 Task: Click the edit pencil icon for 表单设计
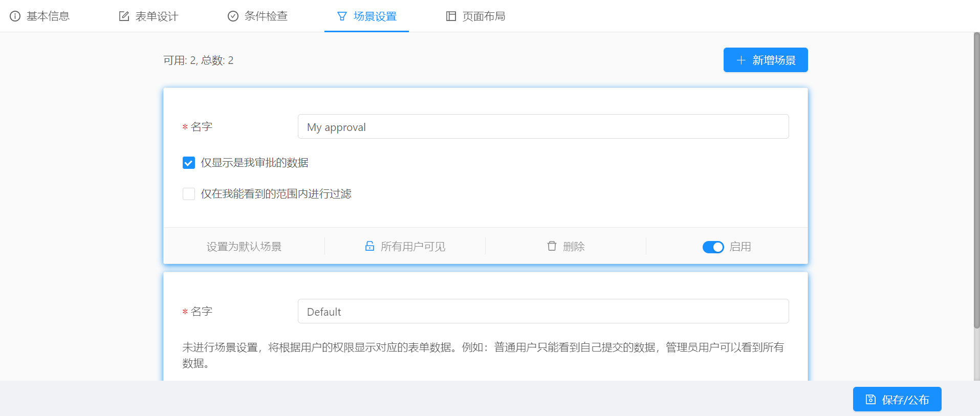click(x=124, y=16)
